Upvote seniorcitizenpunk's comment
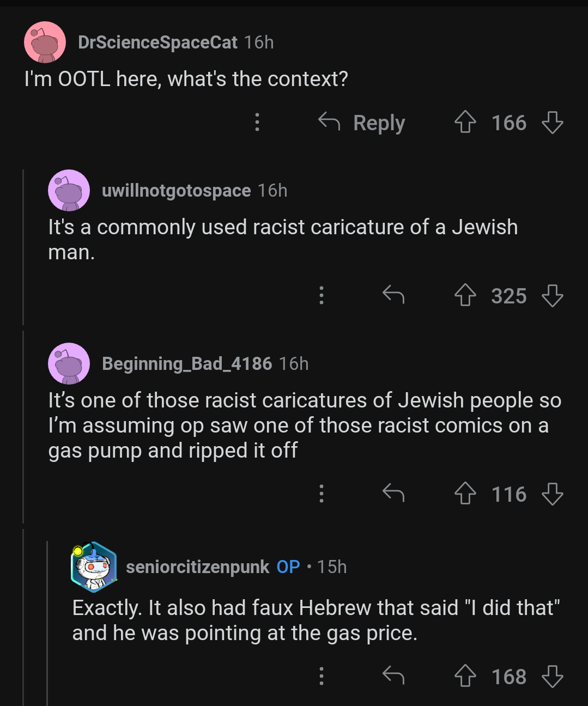 [x=465, y=676]
